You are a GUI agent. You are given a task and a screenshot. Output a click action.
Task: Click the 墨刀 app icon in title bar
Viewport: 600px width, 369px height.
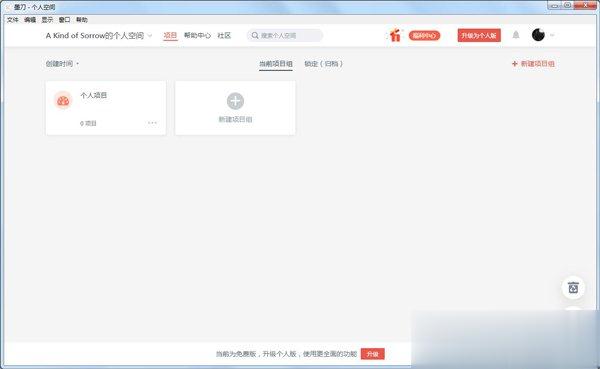[x=8, y=7]
